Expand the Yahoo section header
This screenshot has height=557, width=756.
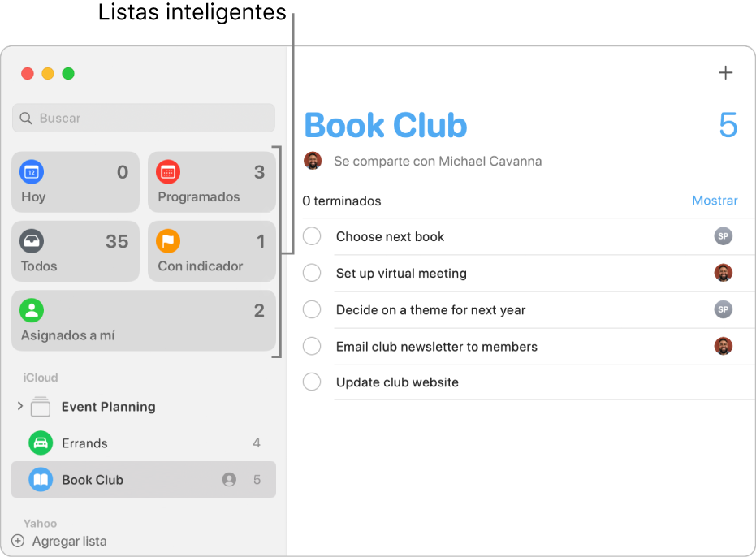[x=40, y=524]
